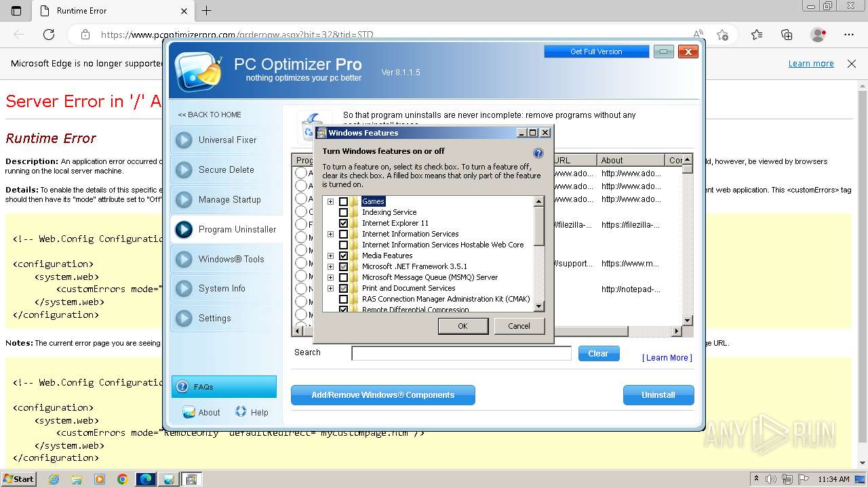Click the Help icon link
Image resolution: width=868 pixels, height=488 pixels.
click(x=252, y=412)
